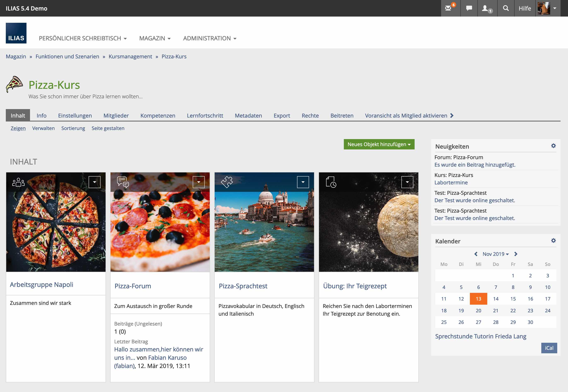
Task: Click the ILIAS logo
Action: [16, 33]
